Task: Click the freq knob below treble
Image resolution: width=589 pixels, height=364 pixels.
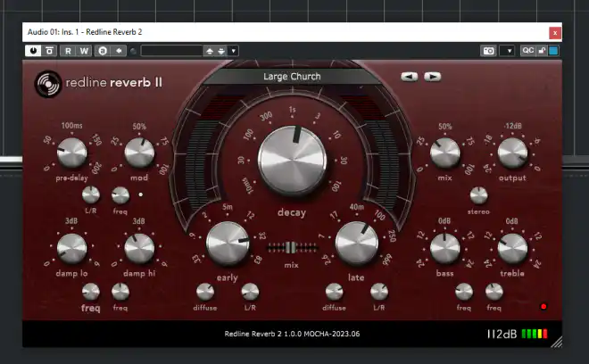Action: [x=494, y=292]
